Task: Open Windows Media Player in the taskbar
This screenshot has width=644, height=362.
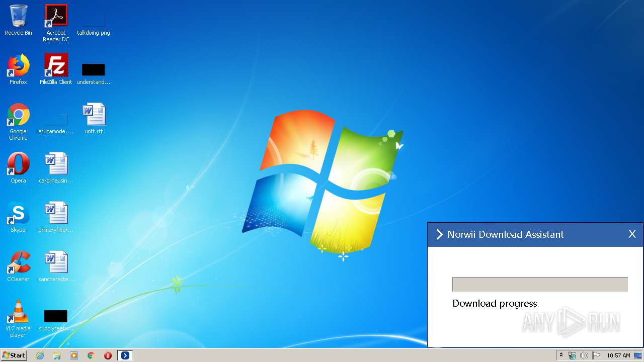Action: (74, 355)
